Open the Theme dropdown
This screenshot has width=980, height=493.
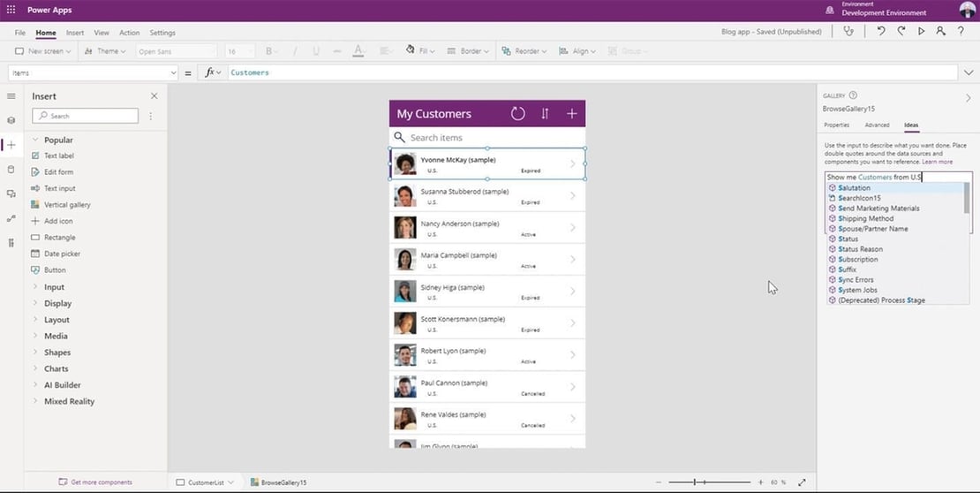105,51
